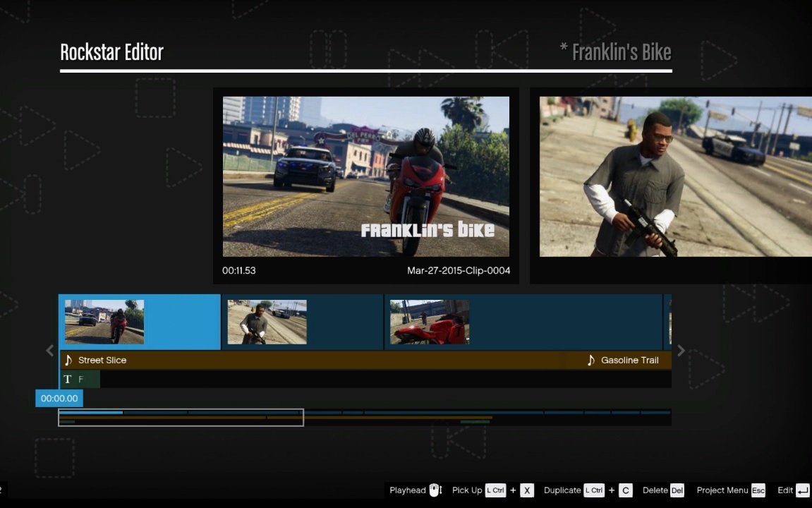Click the F marker on the text track
The width and height of the screenshot is (812, 508).
(x=81, y=379)
